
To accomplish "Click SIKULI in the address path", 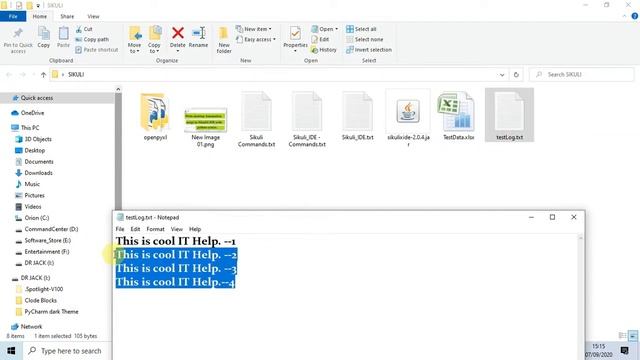I will coord(76,75).
